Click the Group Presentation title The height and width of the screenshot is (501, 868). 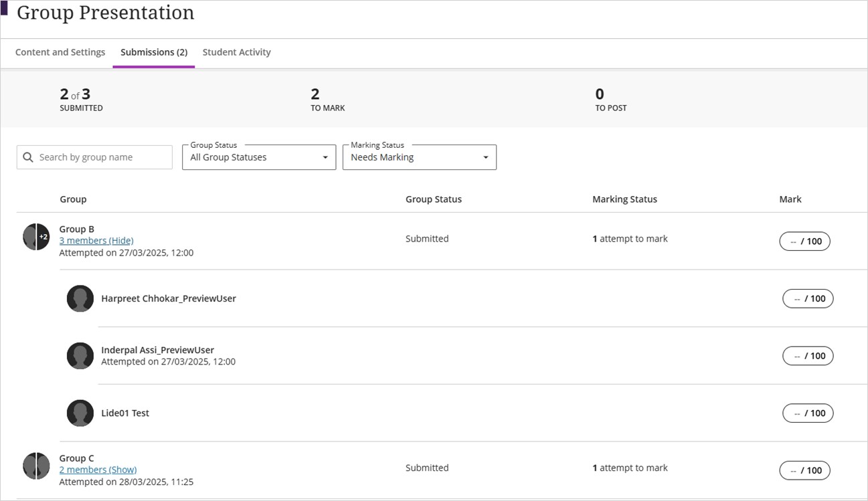pos(106,13)
